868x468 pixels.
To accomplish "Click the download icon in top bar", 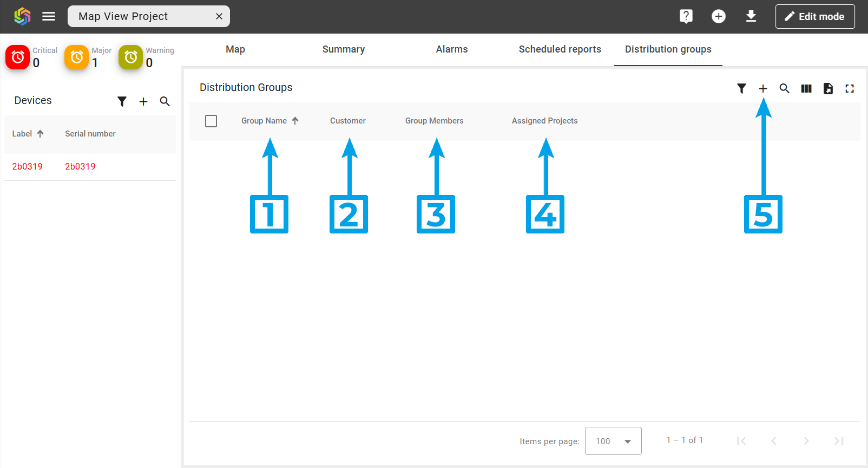I will [751, 16].
